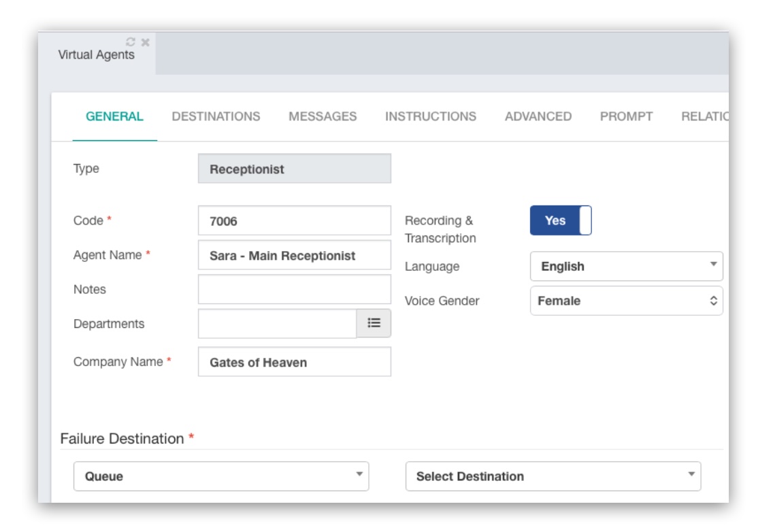This screenshot has width=773, height=532.
Task: Click the Language label
Action: (x=432, y=266)
